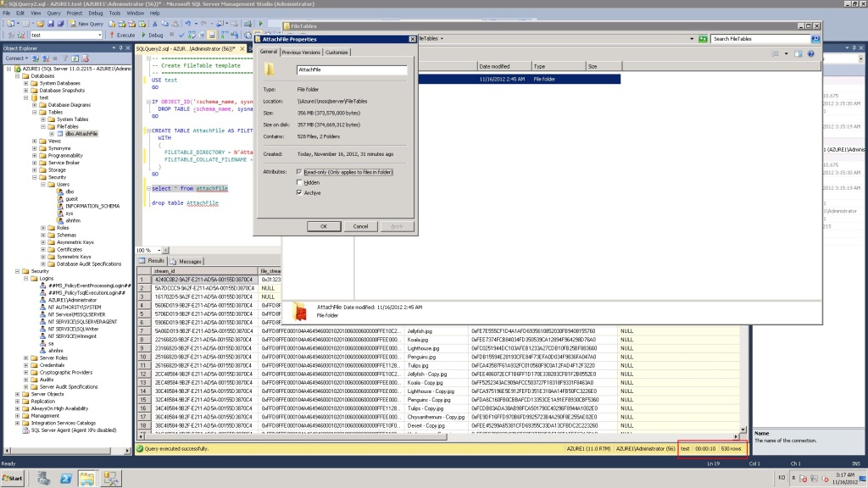Expand the Management node in Object Explorer
Viewport: 868px width, 488px height.
click(17, 415)
